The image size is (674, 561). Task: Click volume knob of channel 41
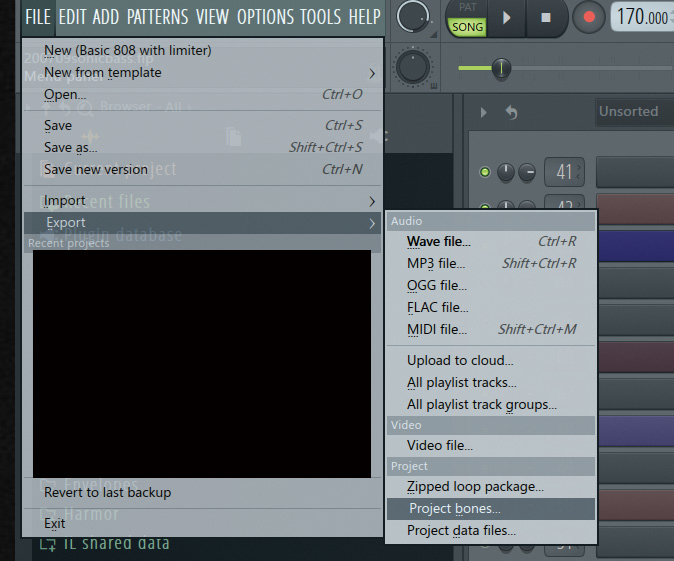527,172
